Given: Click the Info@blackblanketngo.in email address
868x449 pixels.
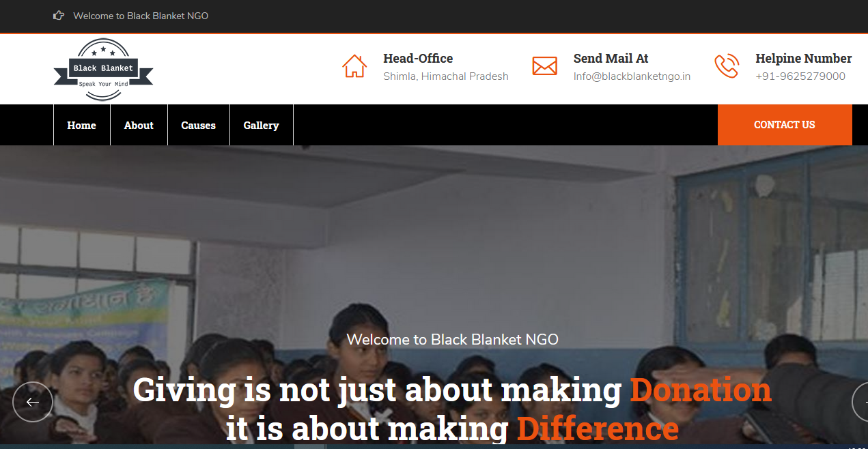Looking at the screenshot, I should (x=632, y=76).
